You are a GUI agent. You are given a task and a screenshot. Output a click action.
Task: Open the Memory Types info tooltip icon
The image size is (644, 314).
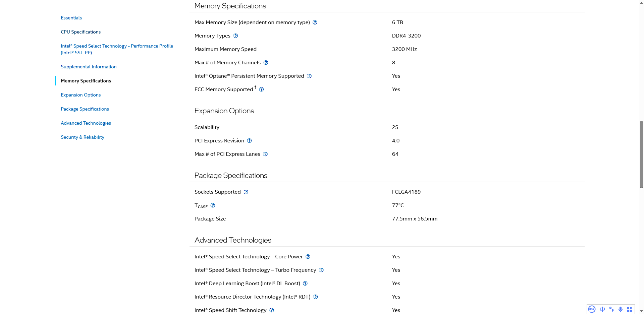(235, 36)
